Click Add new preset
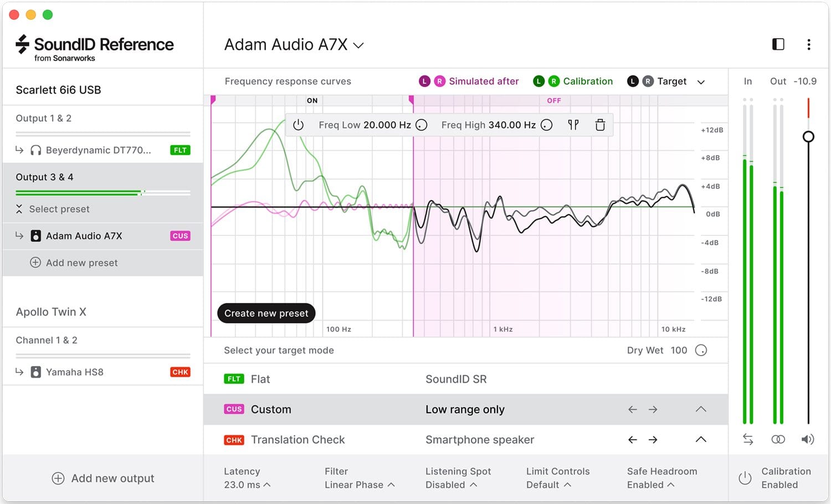Viewport: 831px width, 504px height. click(x=74, y=263)
